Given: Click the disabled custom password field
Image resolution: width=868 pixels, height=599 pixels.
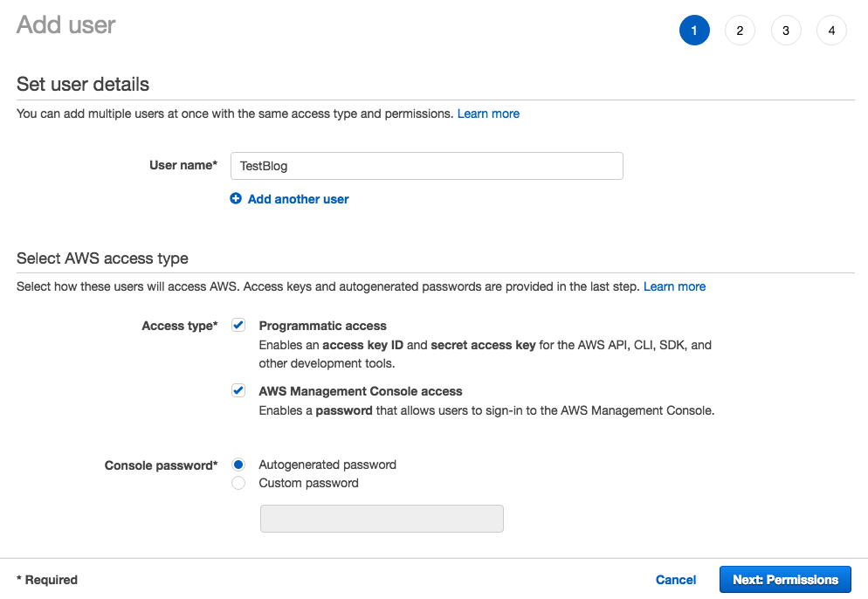Looking at the screenshot, I should pos(382,519).
